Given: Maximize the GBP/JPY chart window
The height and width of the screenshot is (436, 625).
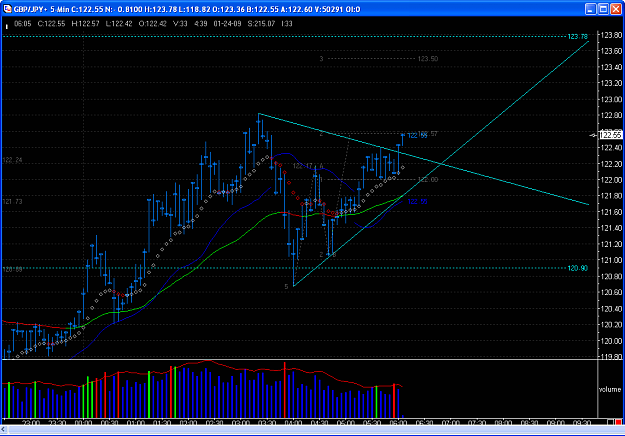Looking at the screenshot, I should 603,9.
